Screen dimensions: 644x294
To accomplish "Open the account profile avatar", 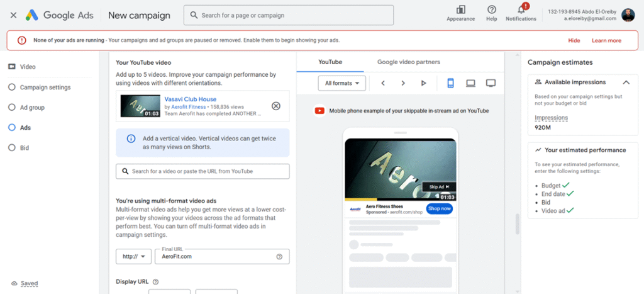I will (628, 15).
